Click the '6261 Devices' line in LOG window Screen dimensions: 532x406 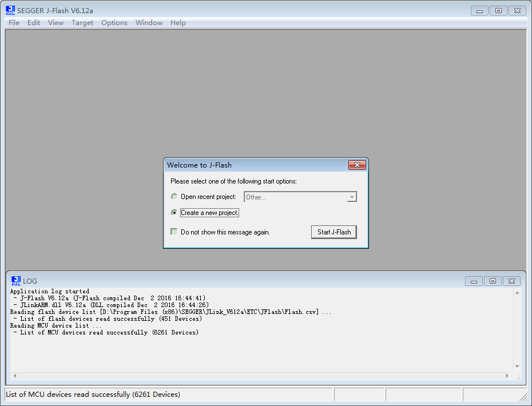coord(106,332)
